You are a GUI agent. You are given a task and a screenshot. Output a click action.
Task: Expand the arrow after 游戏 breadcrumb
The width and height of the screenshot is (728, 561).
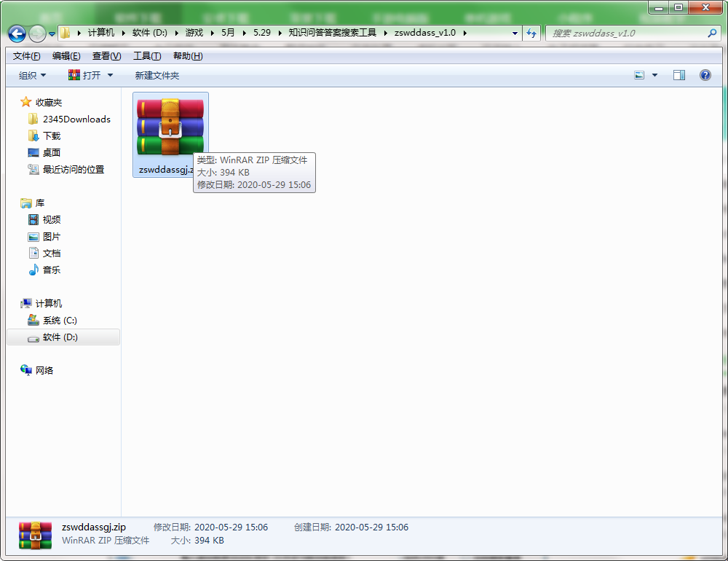click(212, 33)
